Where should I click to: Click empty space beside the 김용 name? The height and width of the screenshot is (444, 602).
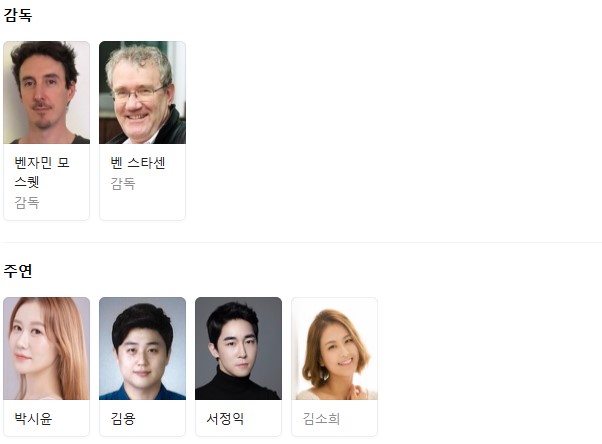159,418
